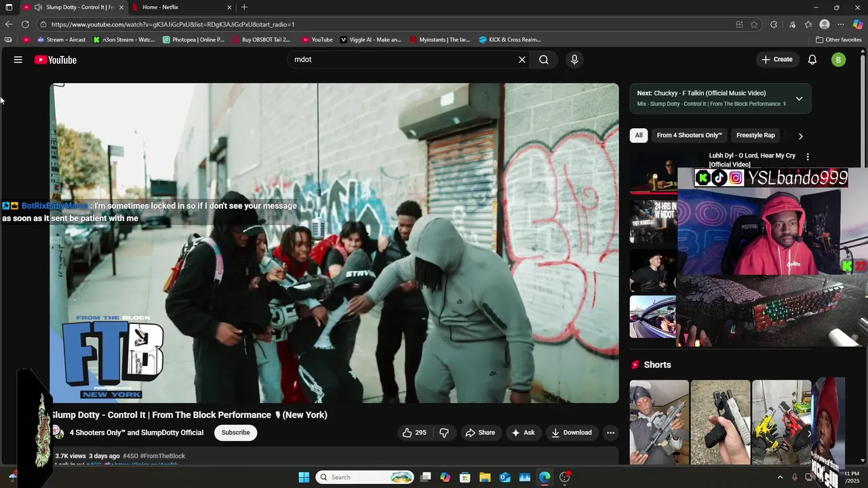
Task: Open KICK & Cross Realm bookmark
Action: 510,39
